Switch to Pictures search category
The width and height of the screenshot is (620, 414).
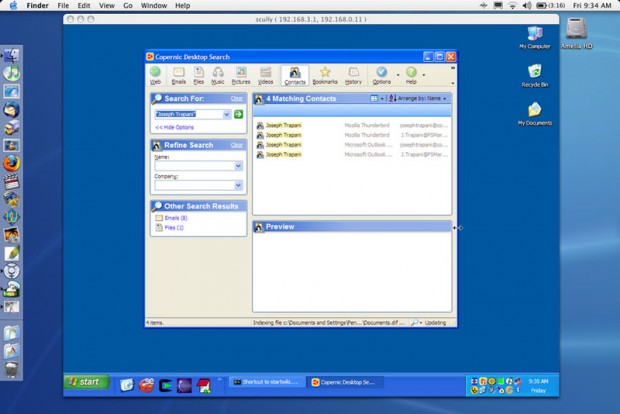(x=241, y=76)
